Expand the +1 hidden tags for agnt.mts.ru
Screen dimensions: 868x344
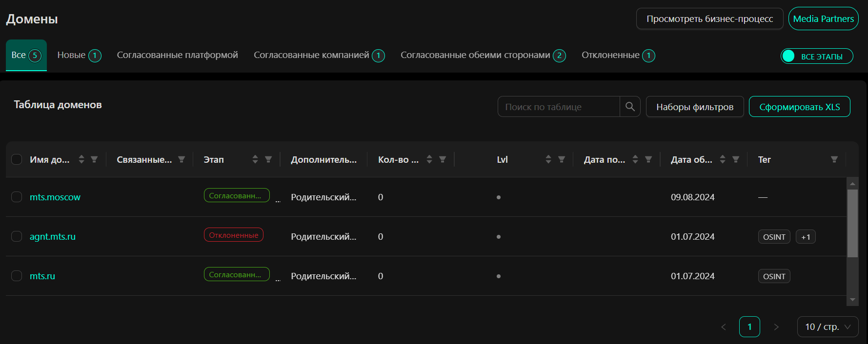pyautogui.click(x=806, y=237)
